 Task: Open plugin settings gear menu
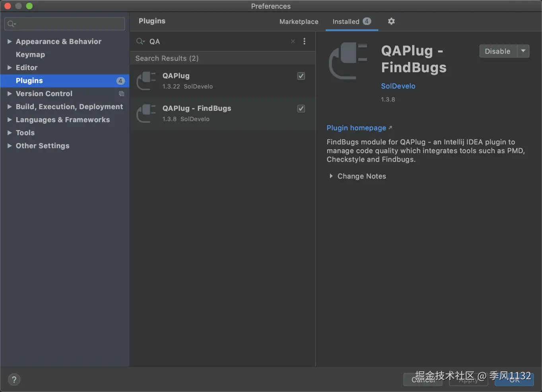coord(391,21)
